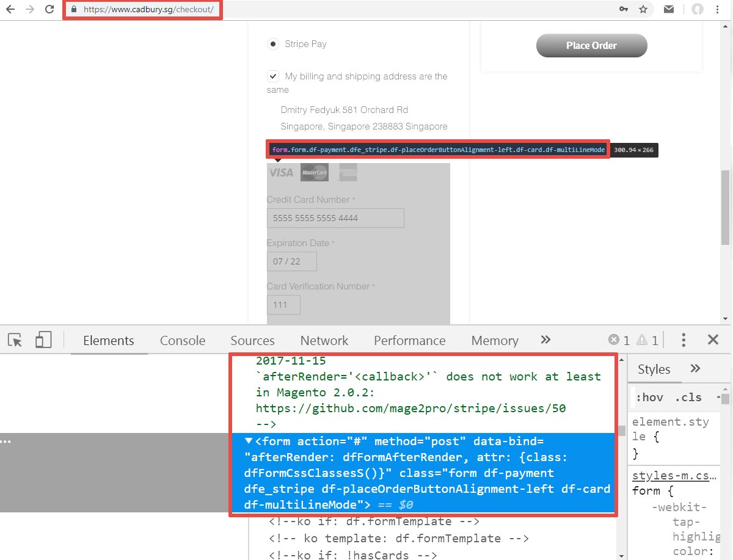Click the page's vertical scrollbar thumb
This screenshot has height=560, width=733.
point(726,207)
